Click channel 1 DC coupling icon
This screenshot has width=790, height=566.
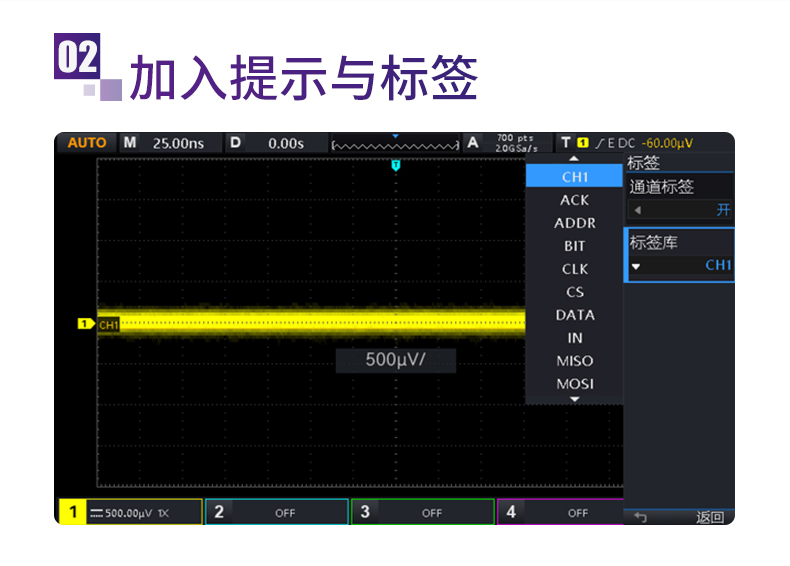(96, 514)
